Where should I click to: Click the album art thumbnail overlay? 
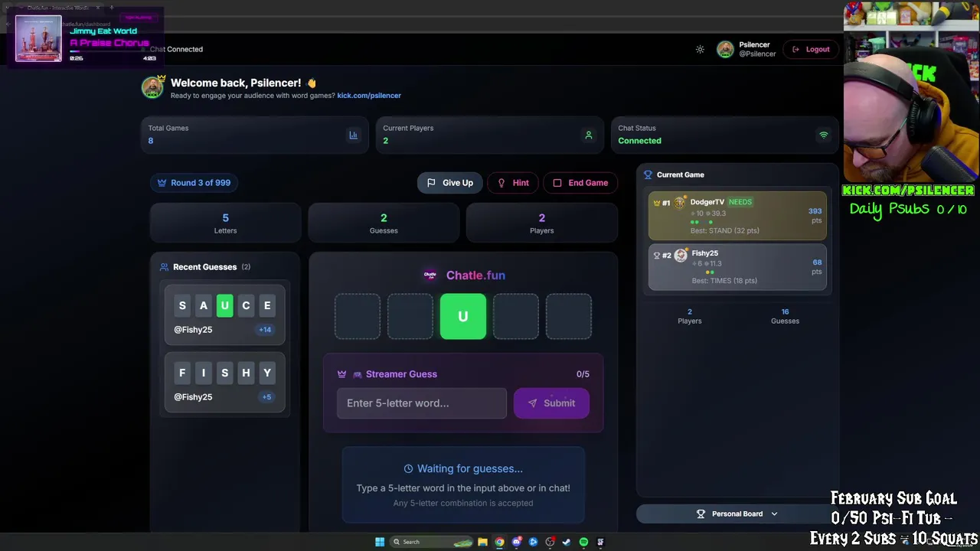pyautogui.click(x=38, y=38)
